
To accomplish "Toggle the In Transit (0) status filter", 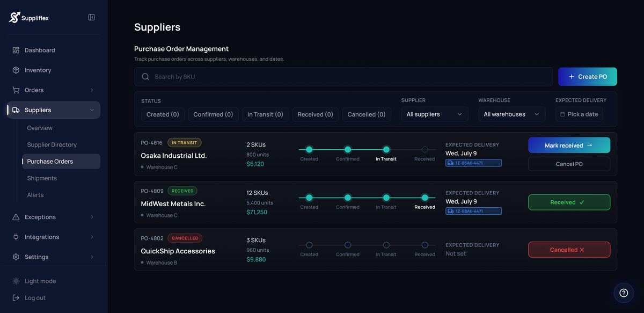I will point(265,114).
